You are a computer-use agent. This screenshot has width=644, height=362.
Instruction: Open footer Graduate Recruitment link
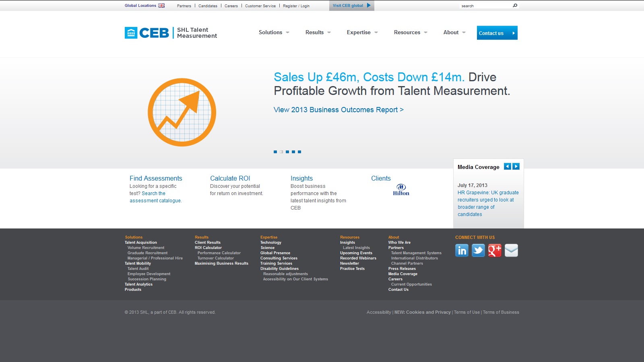147,253
